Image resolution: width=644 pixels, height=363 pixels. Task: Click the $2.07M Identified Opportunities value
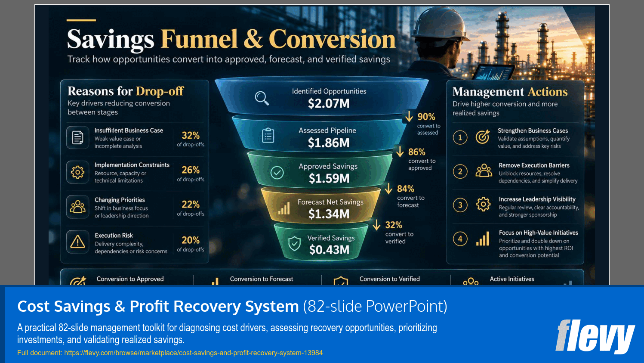point(329,103)
